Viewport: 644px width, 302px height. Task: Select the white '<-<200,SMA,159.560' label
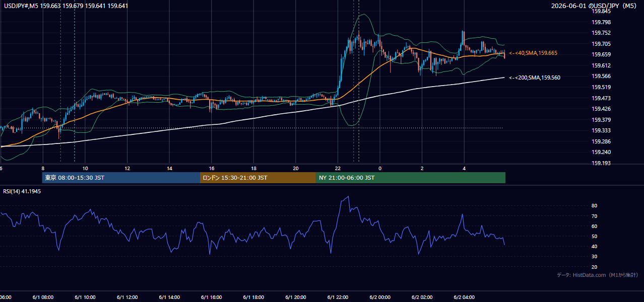(535, 78)
